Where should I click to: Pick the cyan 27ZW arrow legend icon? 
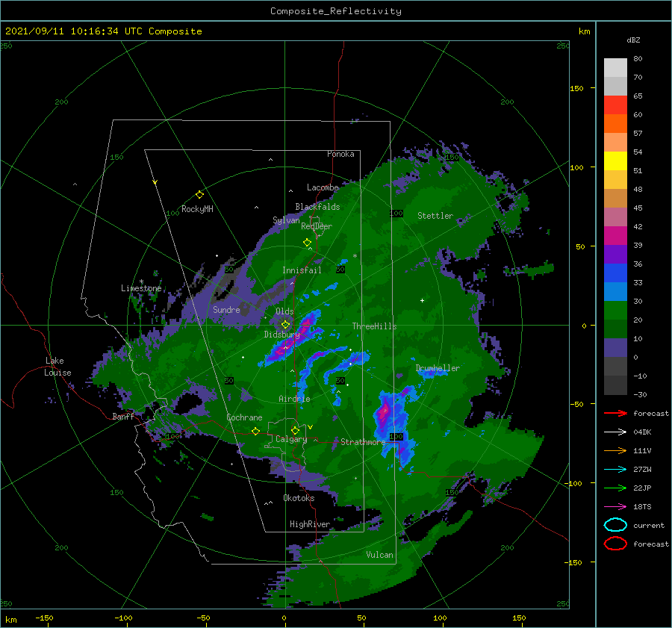(x=615, y=470)
